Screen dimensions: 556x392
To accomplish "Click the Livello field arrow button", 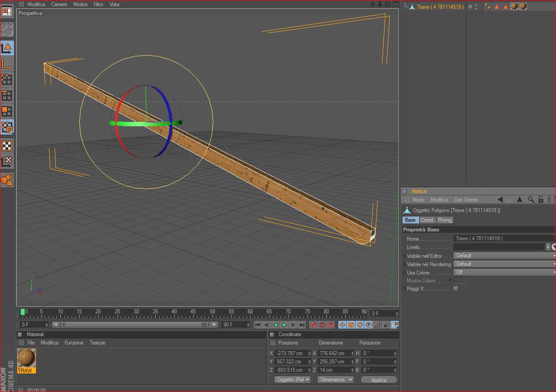I will pos(548,247).
